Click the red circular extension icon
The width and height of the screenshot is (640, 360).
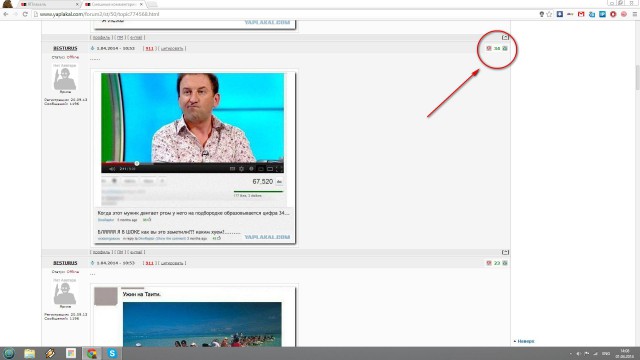click(x=613, y=14)
